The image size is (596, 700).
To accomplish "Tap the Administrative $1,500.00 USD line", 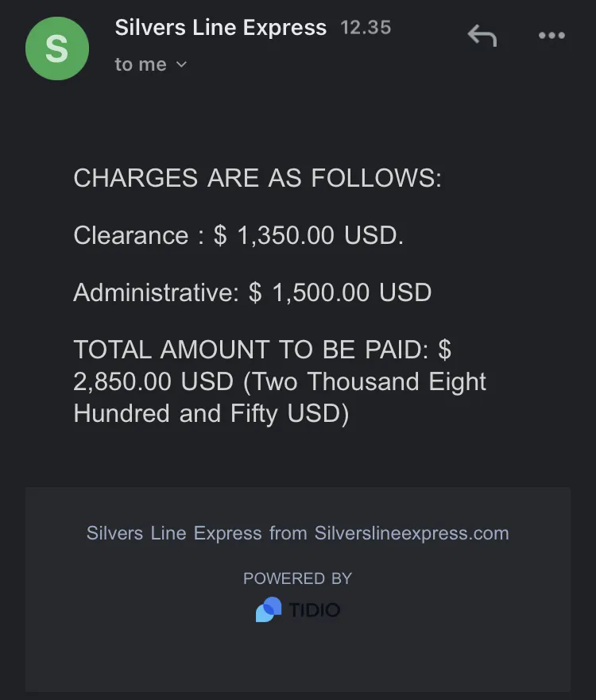I will 252,292.
